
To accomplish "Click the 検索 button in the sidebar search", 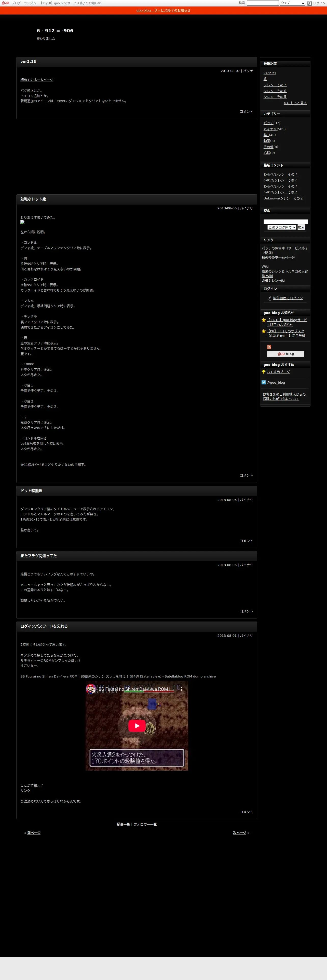I will 301,227.
